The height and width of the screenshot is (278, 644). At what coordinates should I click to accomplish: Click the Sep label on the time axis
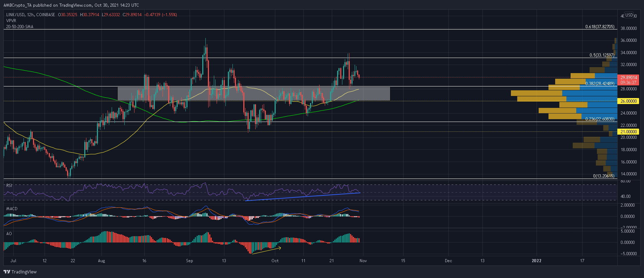[x=190, y=261]
